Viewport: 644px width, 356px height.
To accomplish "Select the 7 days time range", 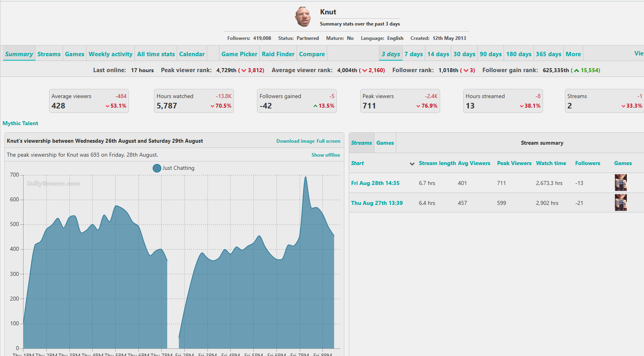I will click(414, 54).
